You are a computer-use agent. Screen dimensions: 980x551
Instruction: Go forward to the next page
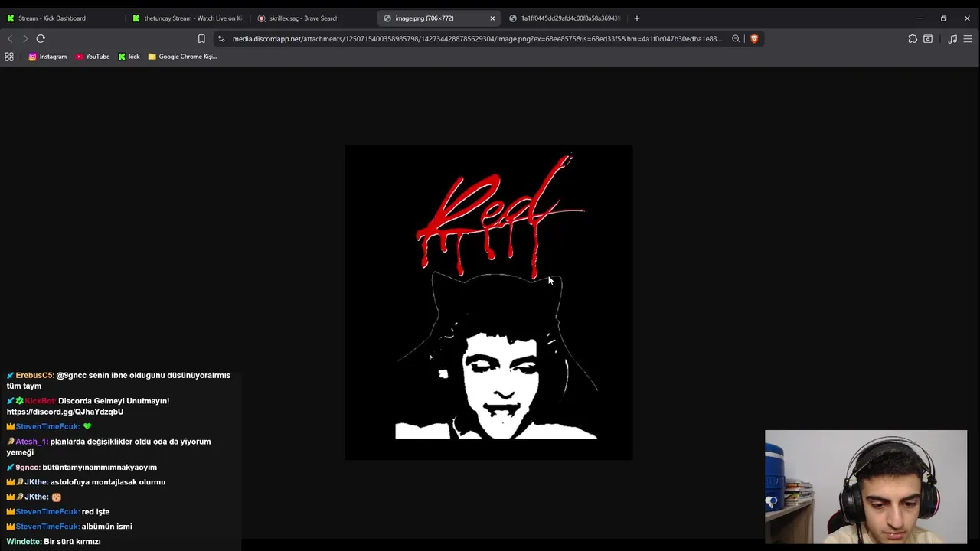pos(25,39)
